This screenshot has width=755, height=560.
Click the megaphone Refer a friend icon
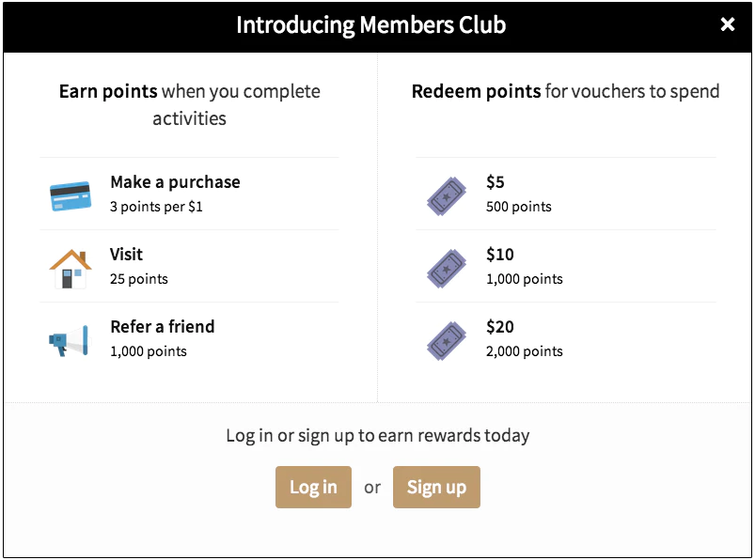71,338
